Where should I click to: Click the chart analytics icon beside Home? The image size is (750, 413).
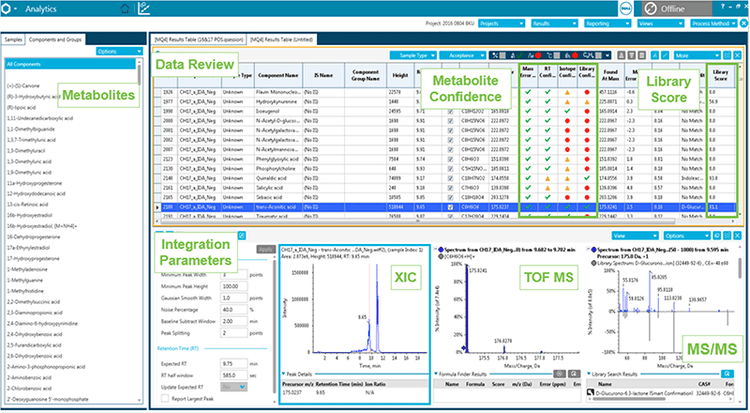pyautogui.click(x=146, y=9)
